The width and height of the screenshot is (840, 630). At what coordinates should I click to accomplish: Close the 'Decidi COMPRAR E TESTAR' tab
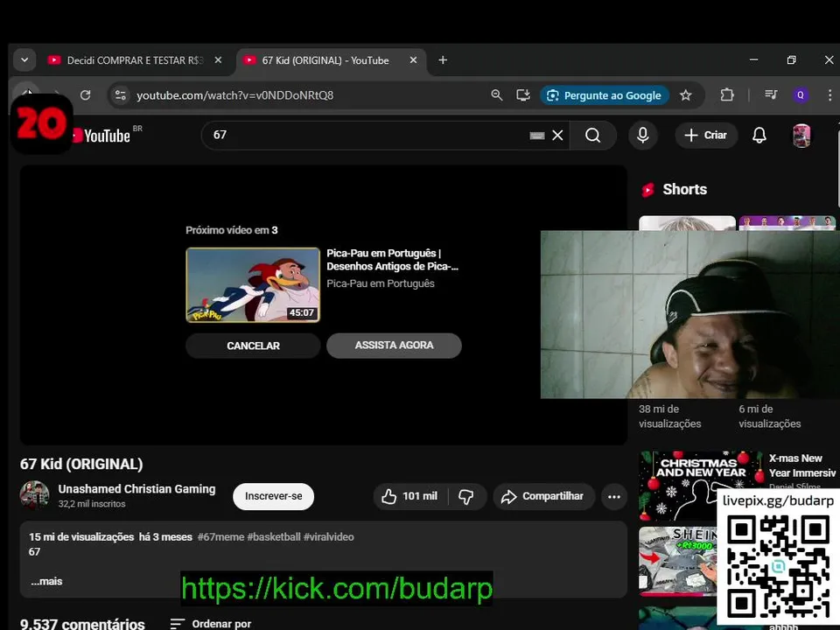pyautogui.click(x=218, y=60)
